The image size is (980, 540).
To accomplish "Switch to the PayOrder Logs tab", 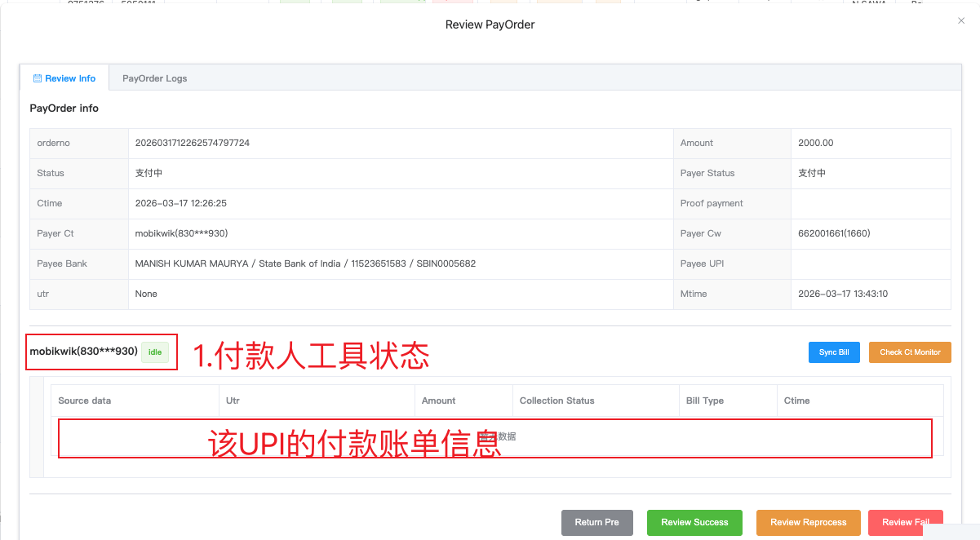I will 154,77.
